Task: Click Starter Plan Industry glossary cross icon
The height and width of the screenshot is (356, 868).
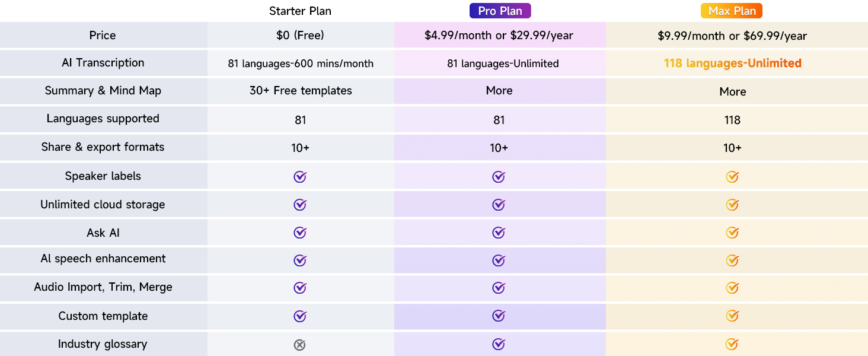Action: [300, 345]
